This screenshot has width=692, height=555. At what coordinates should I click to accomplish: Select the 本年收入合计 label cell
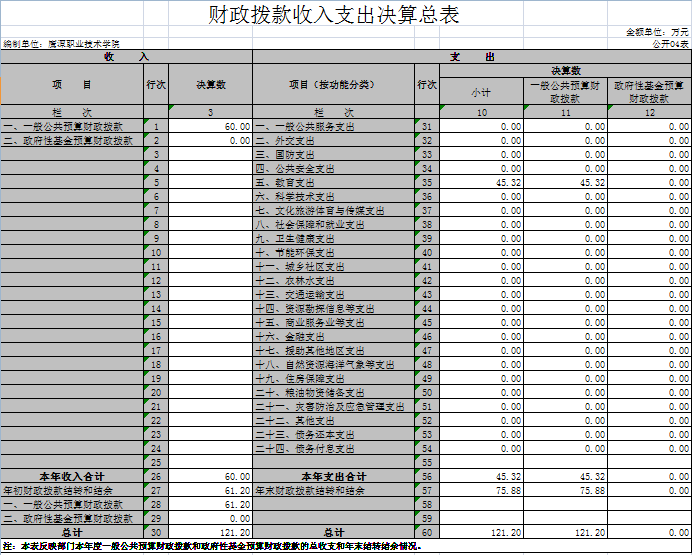pos(72,476)
